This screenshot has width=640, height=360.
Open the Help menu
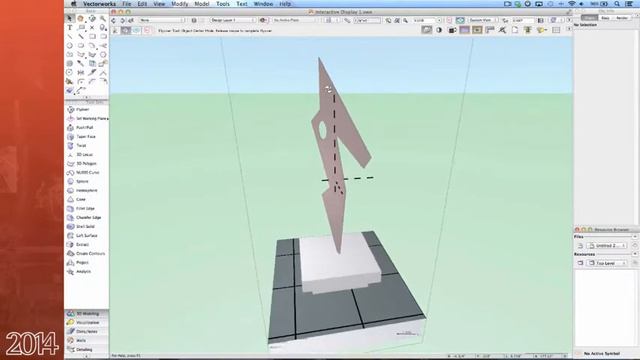[285, 4]
